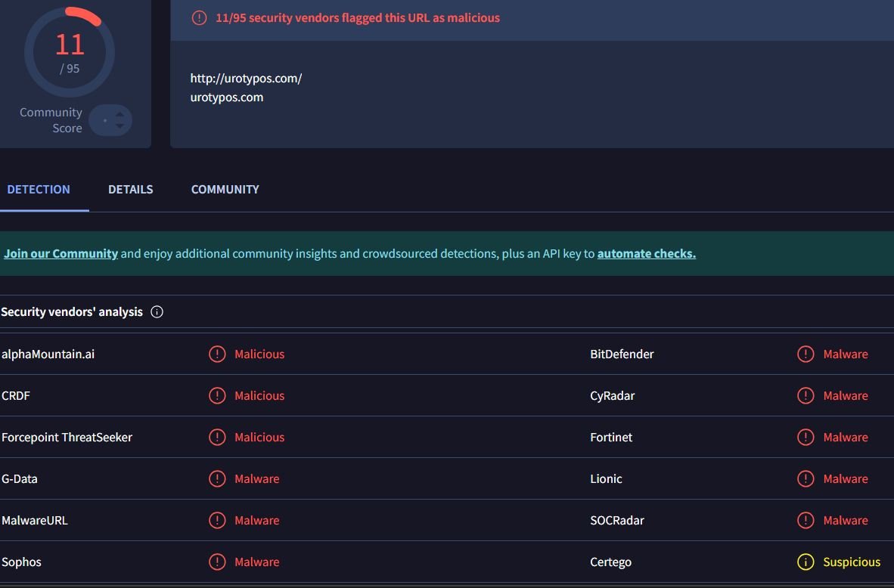The width and height of the screenshot is (894, 588).
Task: Select the urotypos.com domain text
Action: 227,97
